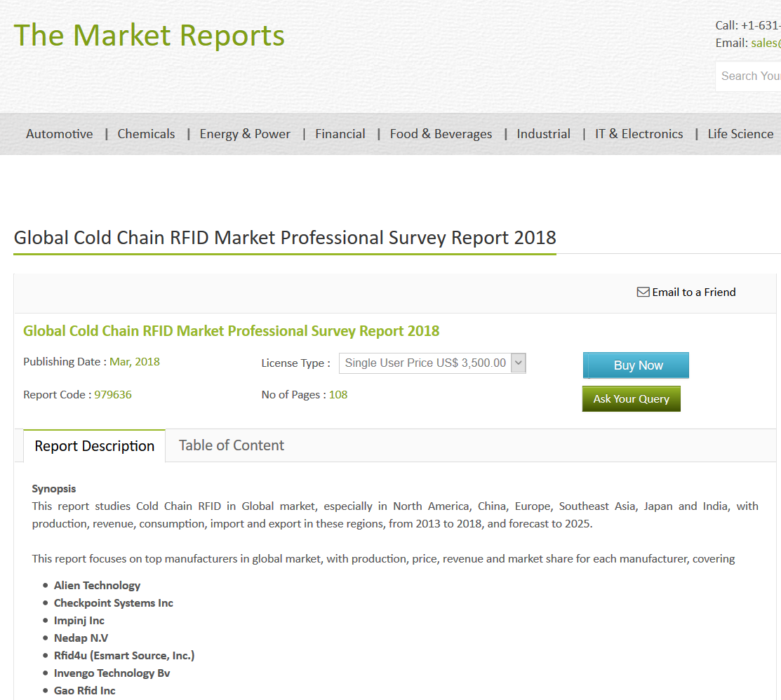Click the Ask Your Query button

tap(631, 399)
